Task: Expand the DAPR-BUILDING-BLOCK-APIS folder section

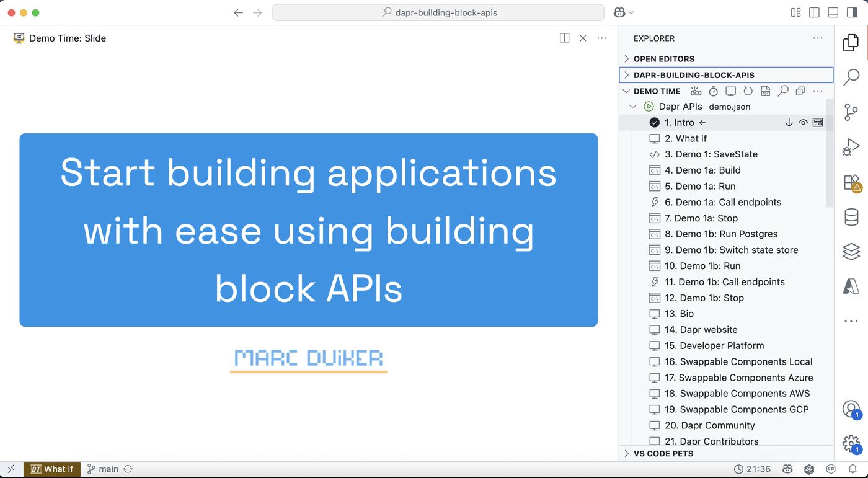Action: pos(726,75)
